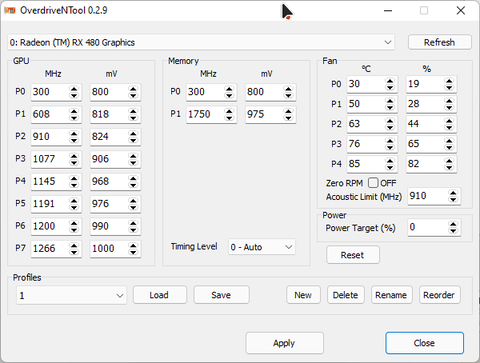480x363 pixels.
Task: Increase Power Target with up arrow
Action: [x=453, y=224]
